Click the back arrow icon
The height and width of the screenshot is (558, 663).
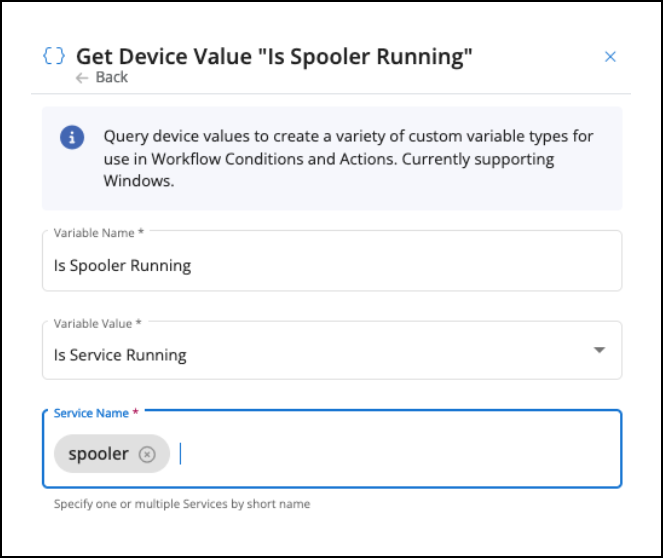coord(82,78)
